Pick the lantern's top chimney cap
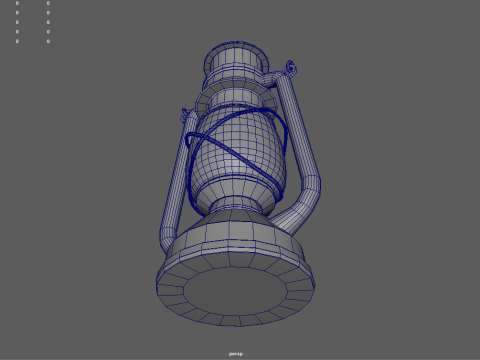 (x=236, y=60)
